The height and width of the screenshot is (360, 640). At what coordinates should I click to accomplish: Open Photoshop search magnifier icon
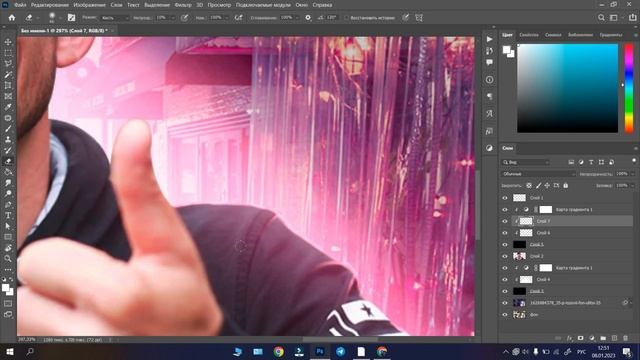point(601,18)
